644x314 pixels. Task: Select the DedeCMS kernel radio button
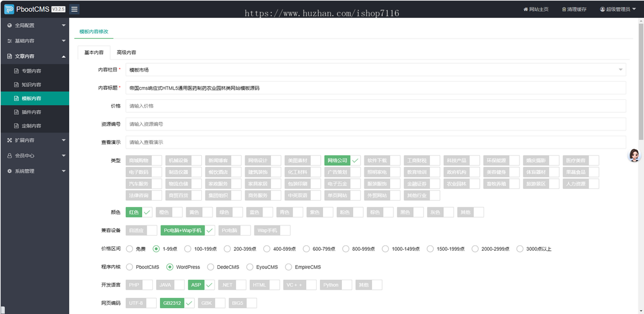(x=210, y=267)
